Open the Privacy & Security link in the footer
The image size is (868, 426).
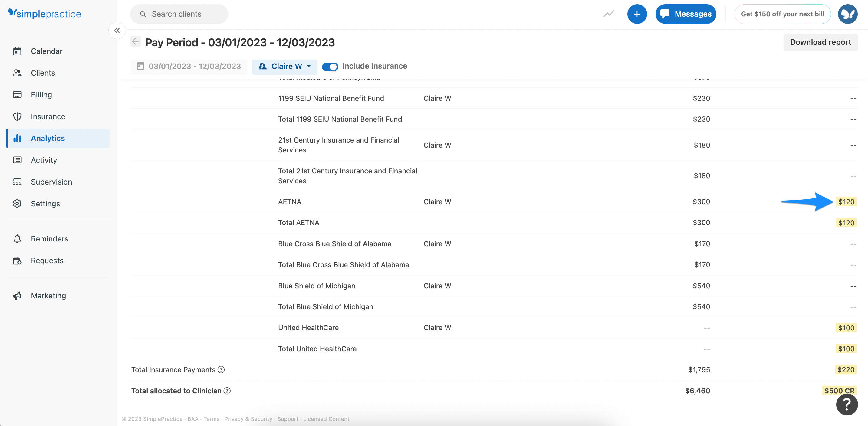point(248,419)
